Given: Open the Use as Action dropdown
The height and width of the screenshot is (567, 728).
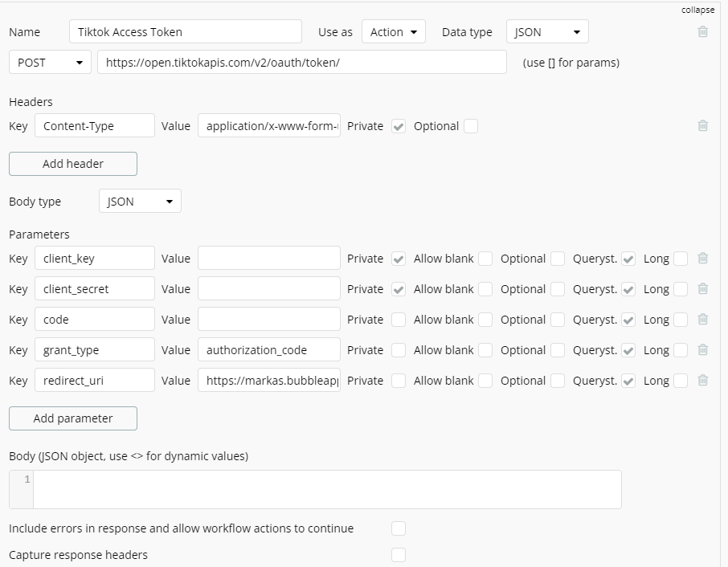Looking at the screenshot, I should pyautogui.click(x=393, y=32).
